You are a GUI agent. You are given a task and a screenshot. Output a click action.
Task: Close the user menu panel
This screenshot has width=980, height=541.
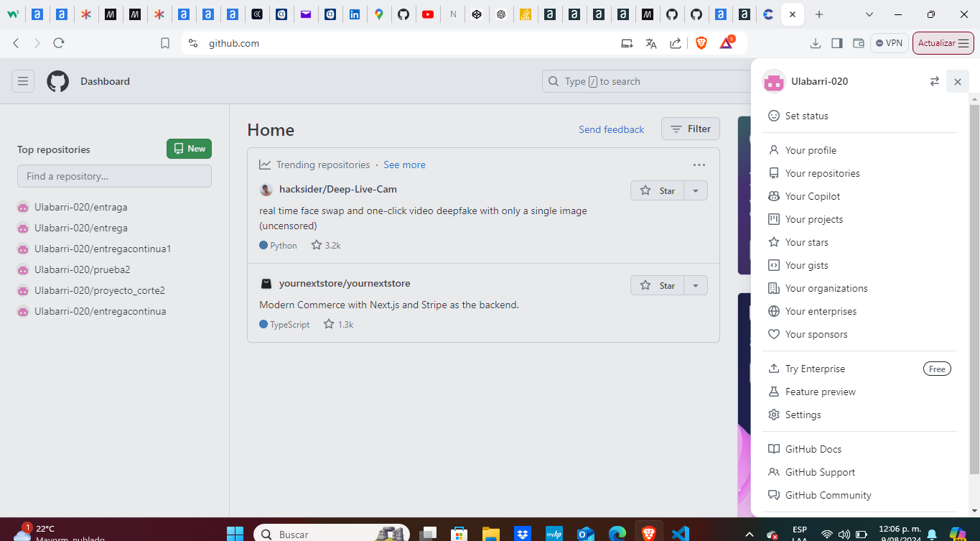pyautogui.click(x=957, y=81)
